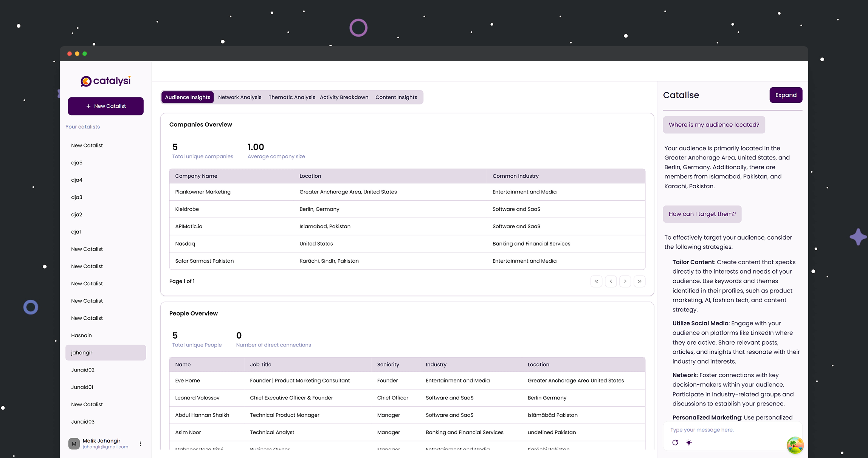Select the Content Insights tab

coord(396,97)
